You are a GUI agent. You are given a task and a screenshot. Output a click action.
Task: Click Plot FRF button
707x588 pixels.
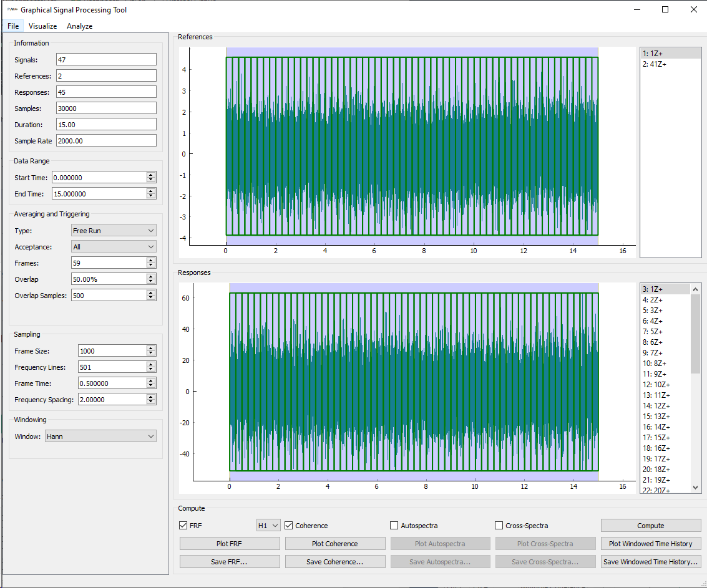[x=230, y=544]
